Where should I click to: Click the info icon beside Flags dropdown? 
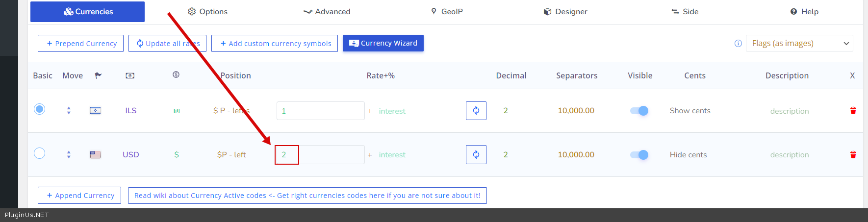738,44
